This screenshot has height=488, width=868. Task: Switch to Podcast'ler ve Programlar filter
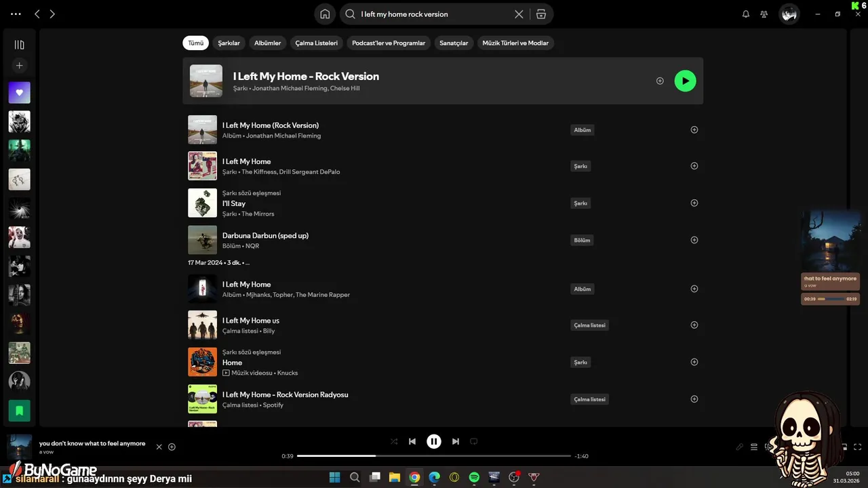[x=389, y=43]
